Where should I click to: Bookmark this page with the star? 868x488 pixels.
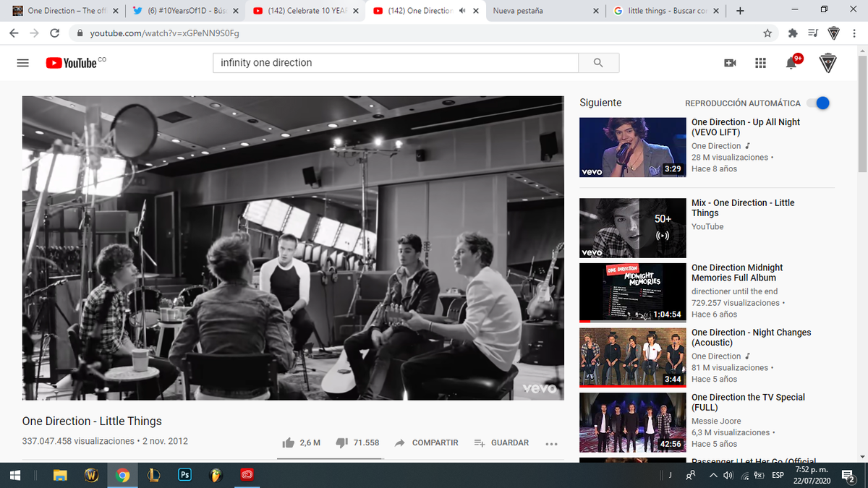click(x=767, y=33)
